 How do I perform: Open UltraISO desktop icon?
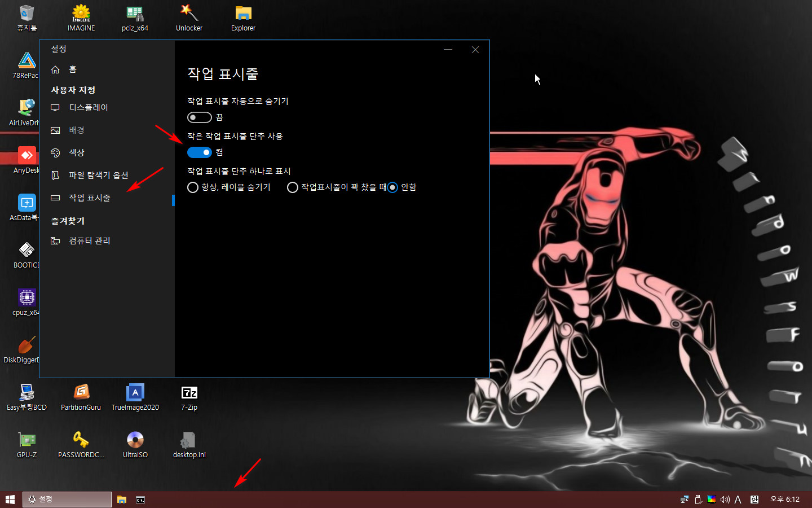[135, 445]
